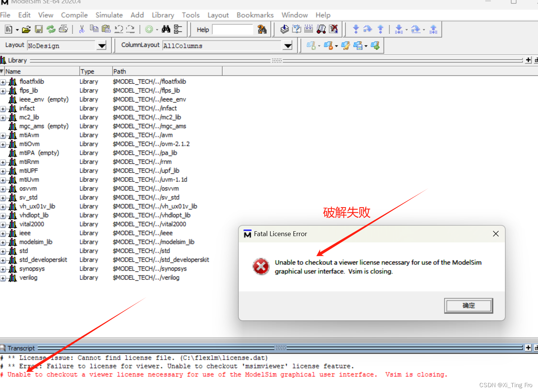Viewport: 538px width, 392px height.
Task: Open the Compile menu
Action: coord(74,15)
